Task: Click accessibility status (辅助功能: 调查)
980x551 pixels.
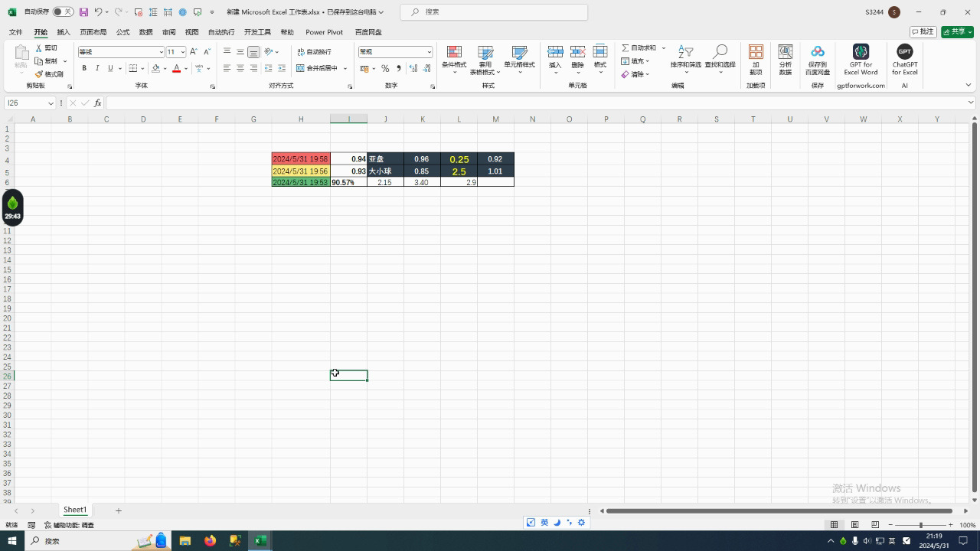Action: [70, 525]
